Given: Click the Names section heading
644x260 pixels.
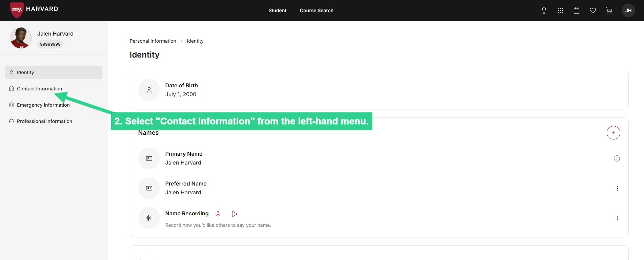Looking at the screenshot, I should (x=148, y=133).
